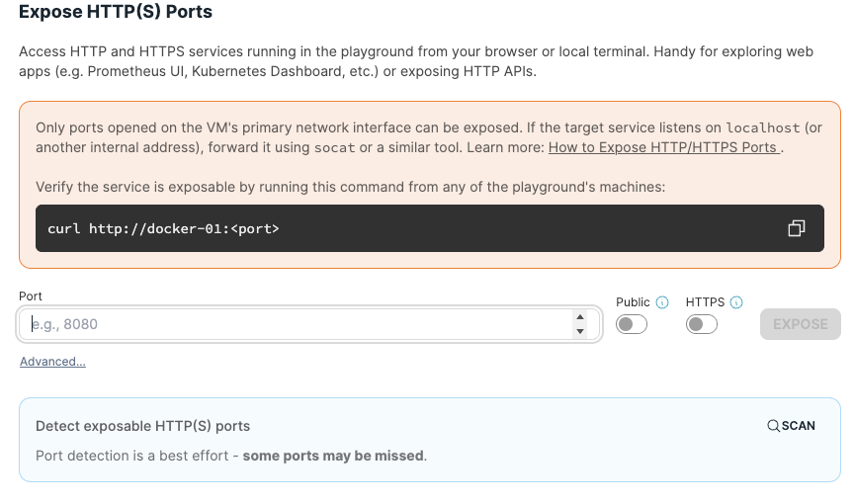Open the Advanced... options link
This screenshot has height=504, width=854.
click(52, 362)
